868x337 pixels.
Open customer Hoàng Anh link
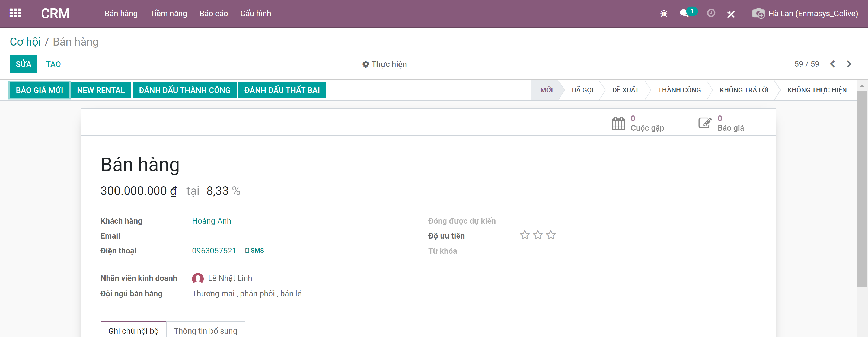coord(211,221)
